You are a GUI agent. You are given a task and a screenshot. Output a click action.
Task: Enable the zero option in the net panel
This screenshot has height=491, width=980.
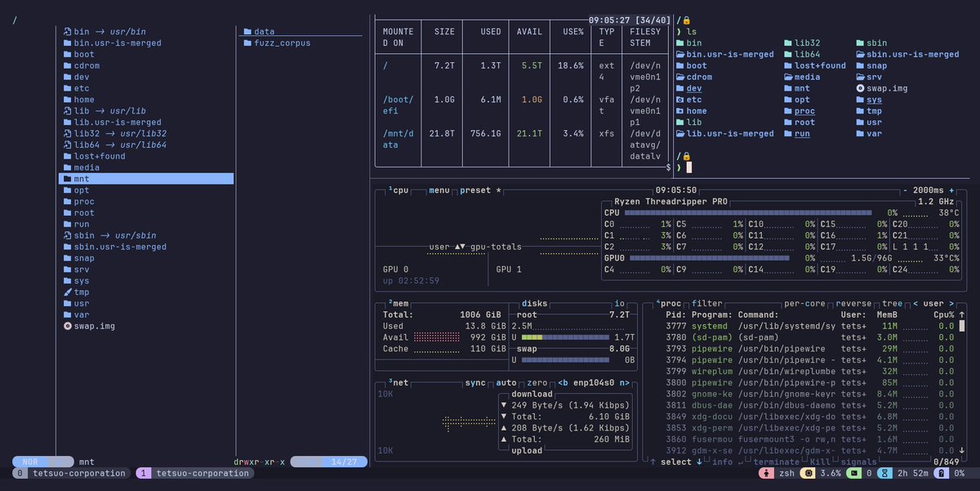[x=537, y=382]
